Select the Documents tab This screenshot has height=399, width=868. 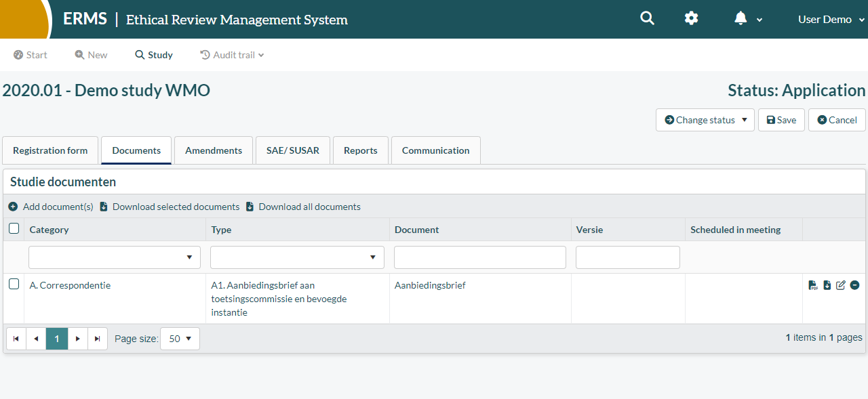point(136,150)
